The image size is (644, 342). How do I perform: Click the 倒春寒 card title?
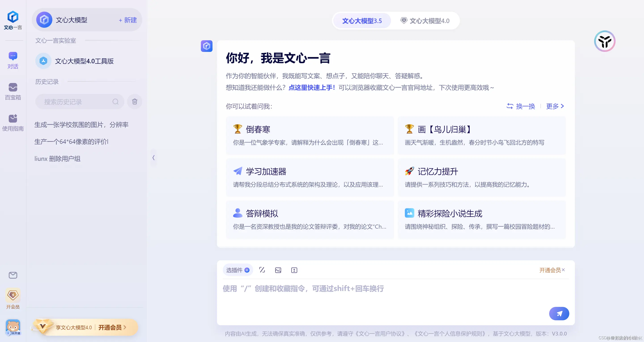coord(258,129)
